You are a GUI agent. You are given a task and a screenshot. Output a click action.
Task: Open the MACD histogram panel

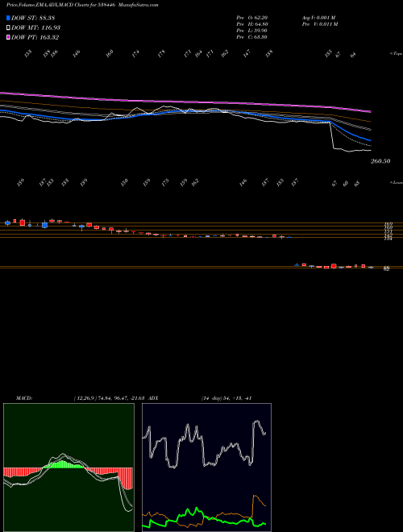69,468
